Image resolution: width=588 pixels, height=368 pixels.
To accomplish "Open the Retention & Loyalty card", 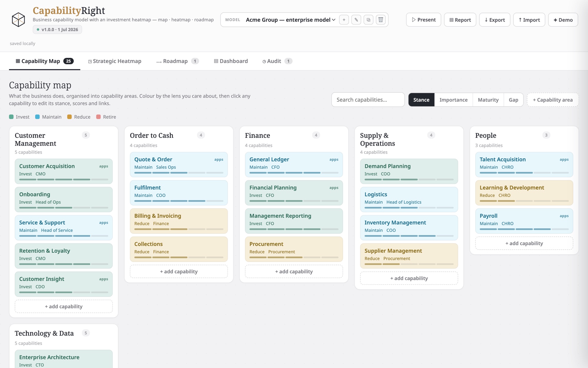I will [x=64, y=256].
